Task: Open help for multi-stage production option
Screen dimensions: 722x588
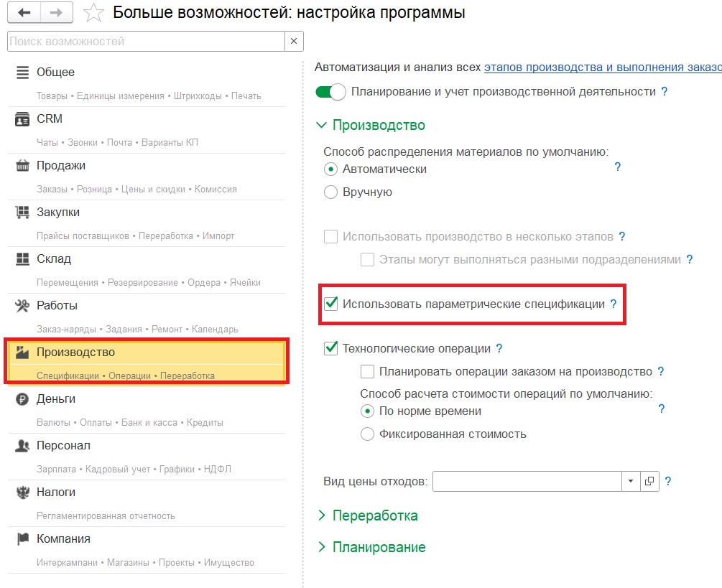Action: coord(622,236)
